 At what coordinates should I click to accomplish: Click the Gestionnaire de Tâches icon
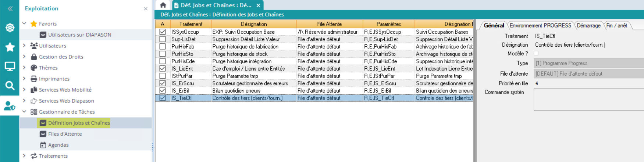click(x=34, y=112)
